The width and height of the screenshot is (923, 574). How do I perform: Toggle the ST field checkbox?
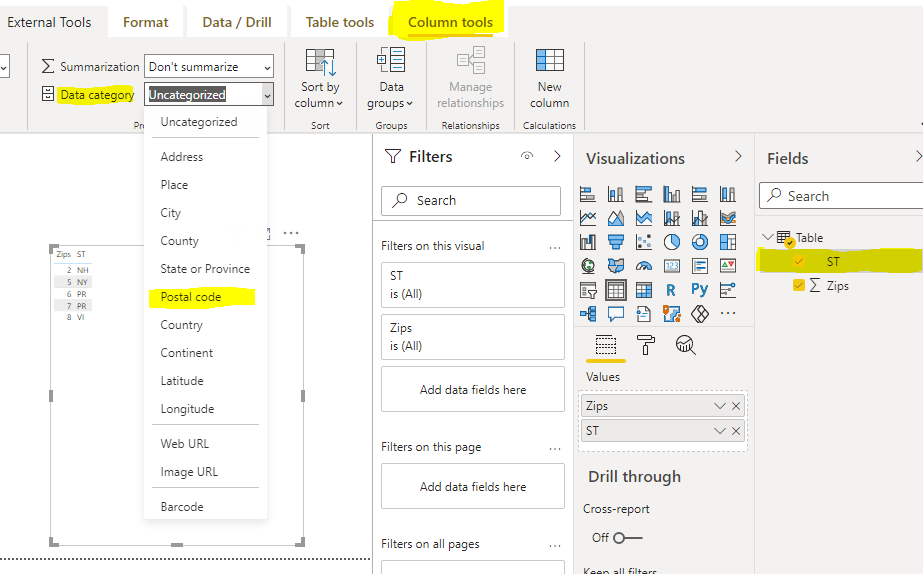click(799, 261)
